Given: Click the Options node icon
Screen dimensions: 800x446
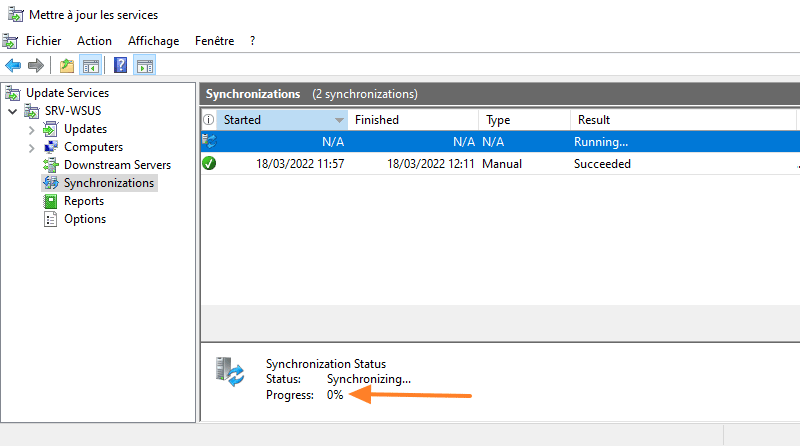Looking at the screenshot, I should (51, 219).
